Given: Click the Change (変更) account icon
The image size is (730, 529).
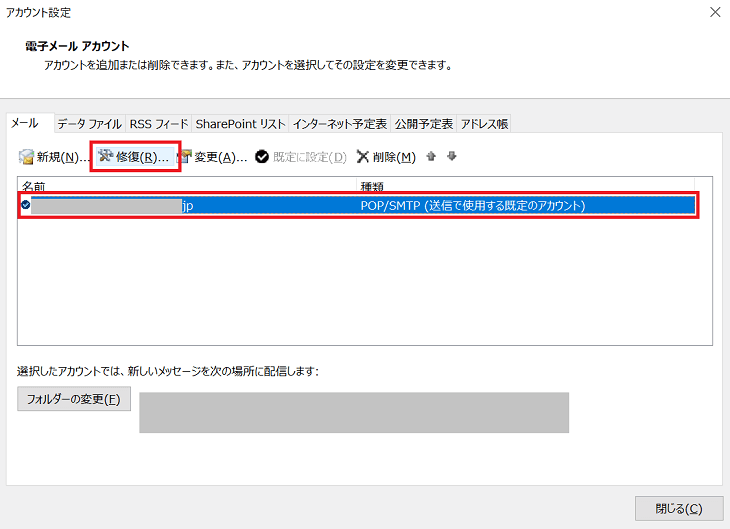Looking at the screenshot, I should (x=185, y=157).
